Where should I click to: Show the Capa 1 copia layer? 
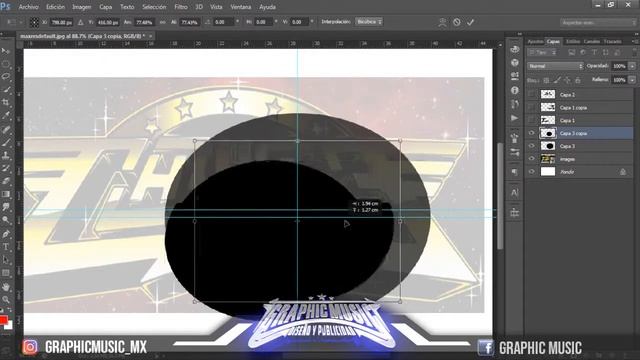[531, 107]
